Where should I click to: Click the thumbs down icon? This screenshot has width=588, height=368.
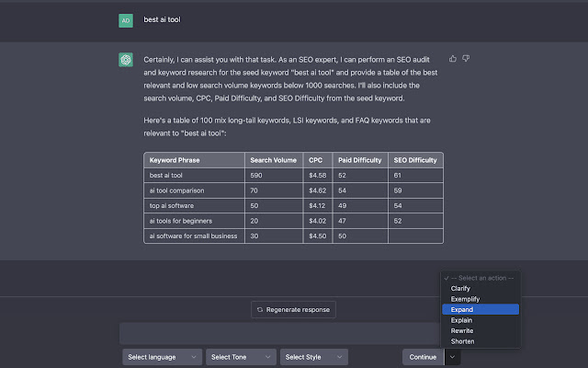(467, 58)
